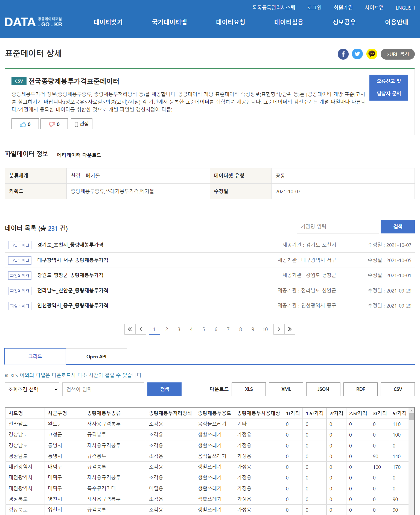
Task: Open the 데이터요청 menu
Action: [x=231, y=22]
